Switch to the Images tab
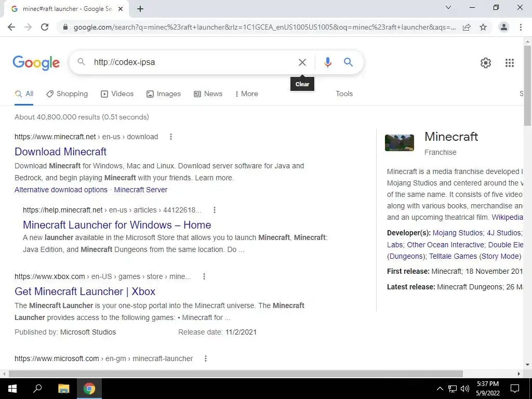Viewport: 532px width, 399px height. coord(164,94)
